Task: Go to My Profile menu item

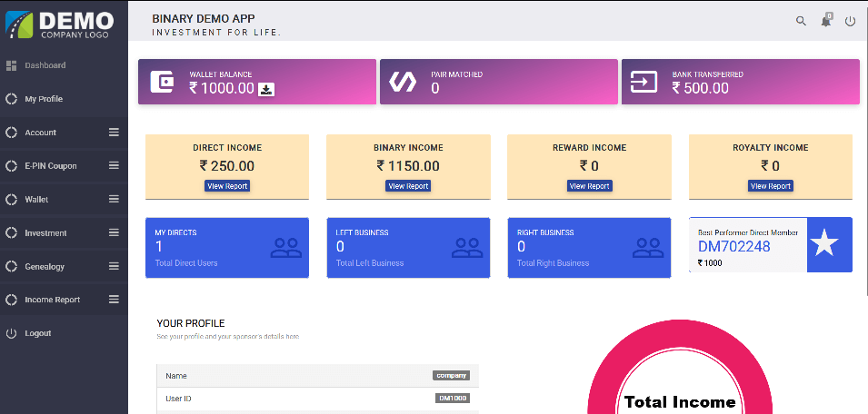Action: 64,99
